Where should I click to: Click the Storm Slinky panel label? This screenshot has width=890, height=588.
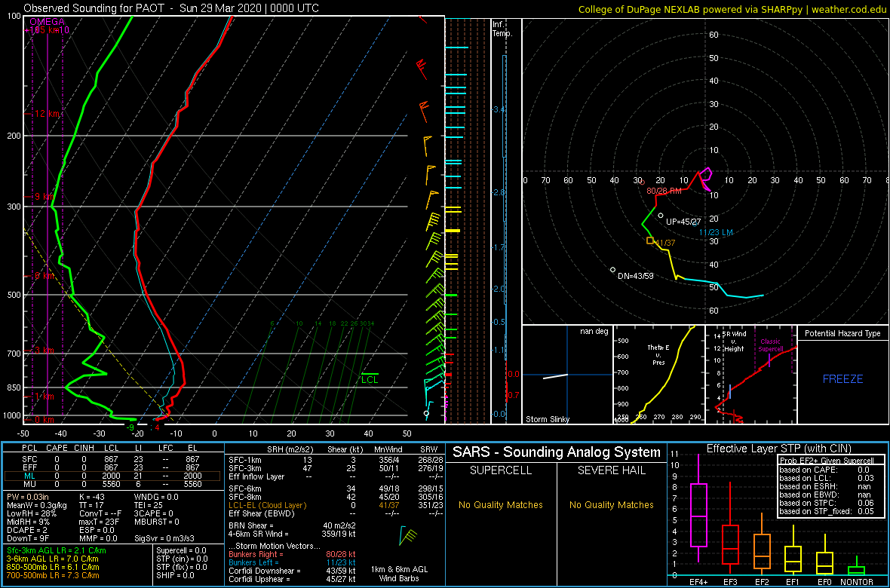(548, 419)
